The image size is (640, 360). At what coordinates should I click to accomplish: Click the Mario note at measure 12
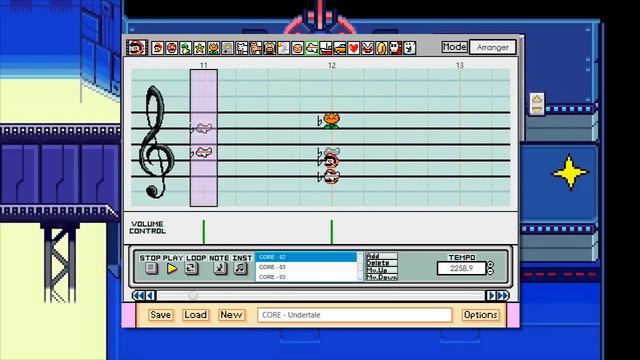click(331, 162)
